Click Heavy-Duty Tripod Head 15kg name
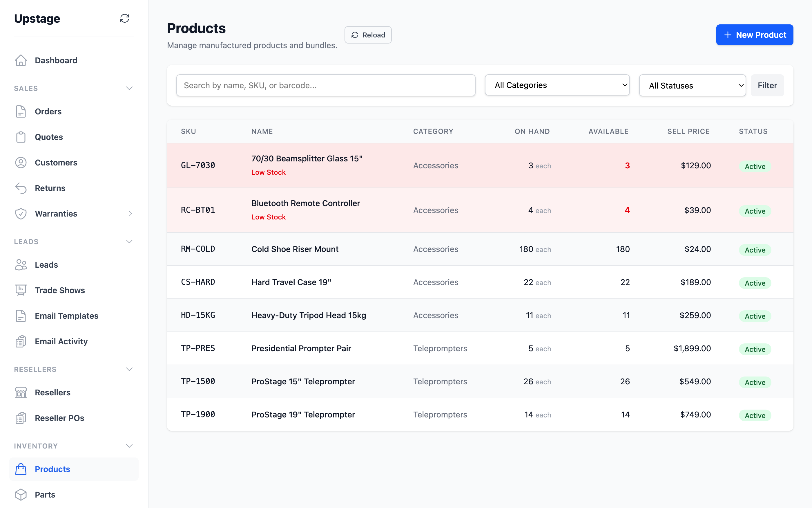812x508 pixels. (x=308, y=315)
